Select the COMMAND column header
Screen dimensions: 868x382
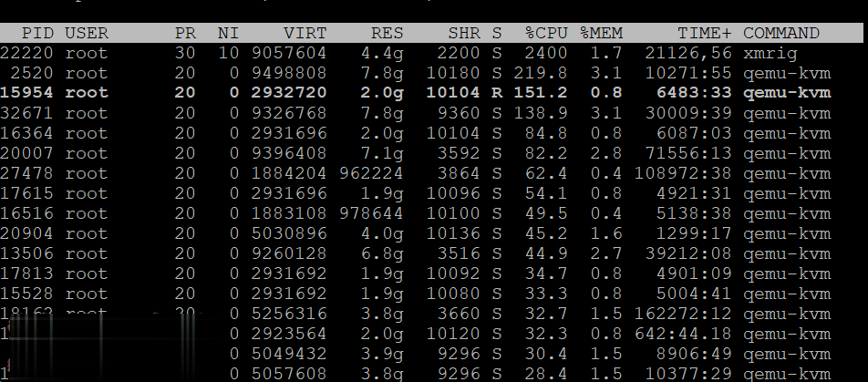coord(781,33)
